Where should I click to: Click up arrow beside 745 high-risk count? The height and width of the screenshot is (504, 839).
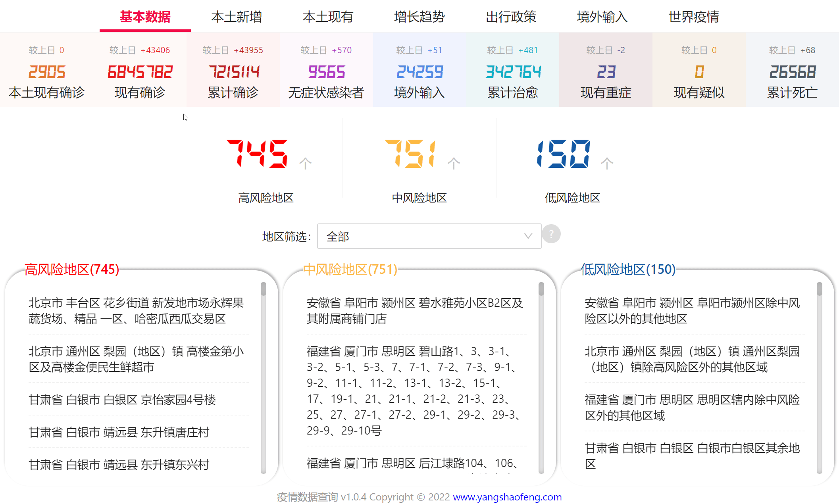[305, 163]
